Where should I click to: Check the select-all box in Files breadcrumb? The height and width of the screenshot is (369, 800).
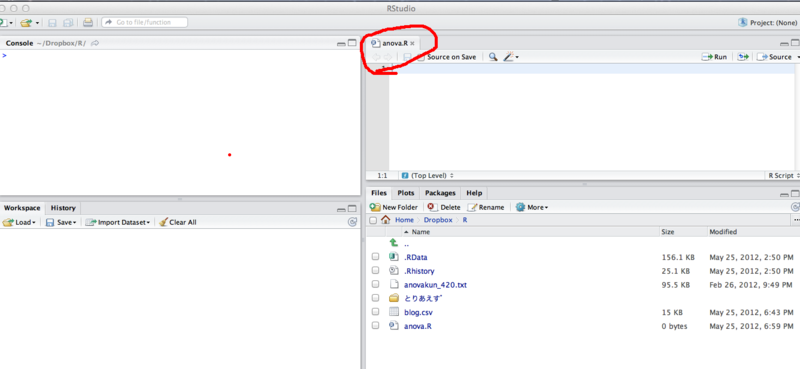click(x=373, y=220)
